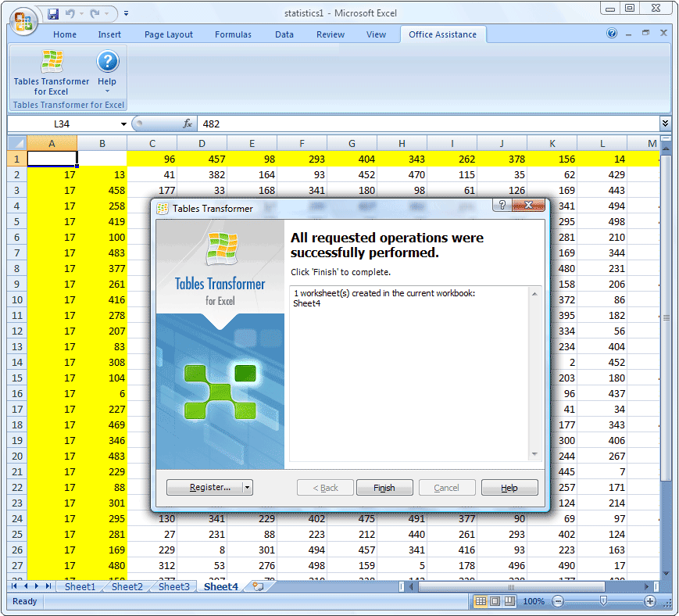This screenshot has height=616, width=679.
Task: Click the question-mark icon in dialog title bar
Action: pyautogui.click(x=502, y=205)
